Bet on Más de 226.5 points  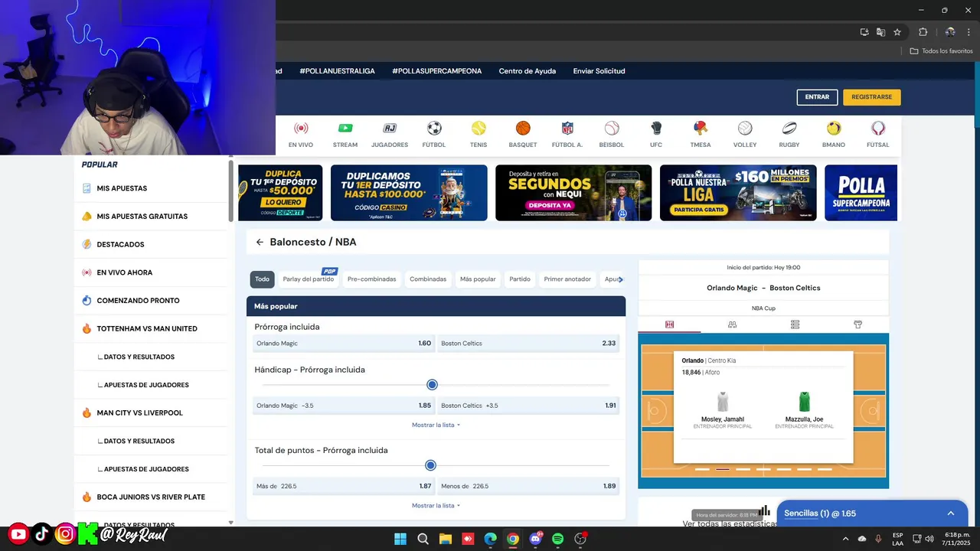(344, 486)
